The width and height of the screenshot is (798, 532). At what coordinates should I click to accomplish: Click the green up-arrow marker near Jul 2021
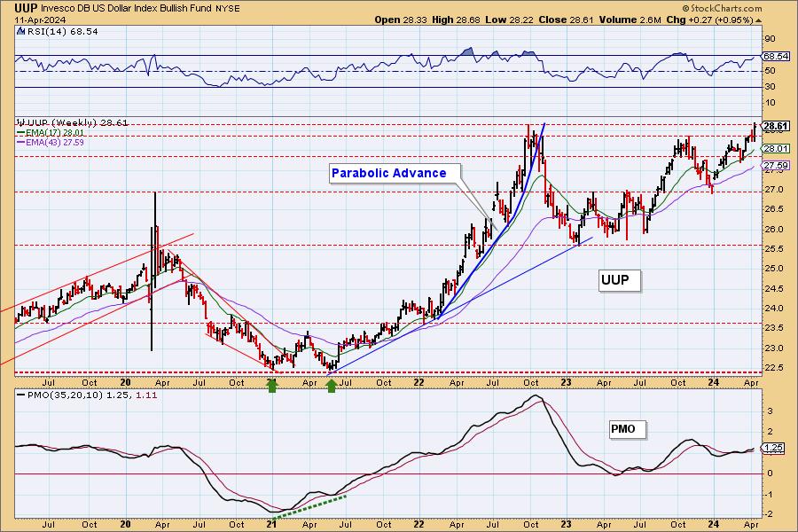coord(332,386)
